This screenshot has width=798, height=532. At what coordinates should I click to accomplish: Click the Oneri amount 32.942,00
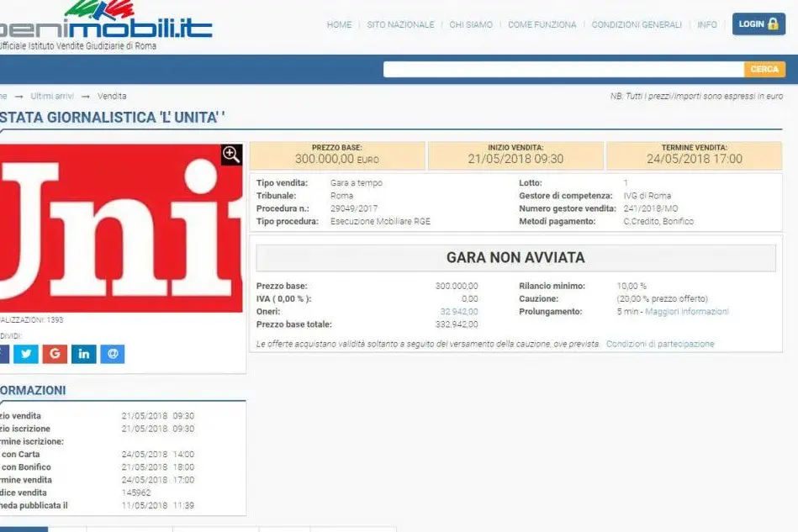tap(459, 311)
